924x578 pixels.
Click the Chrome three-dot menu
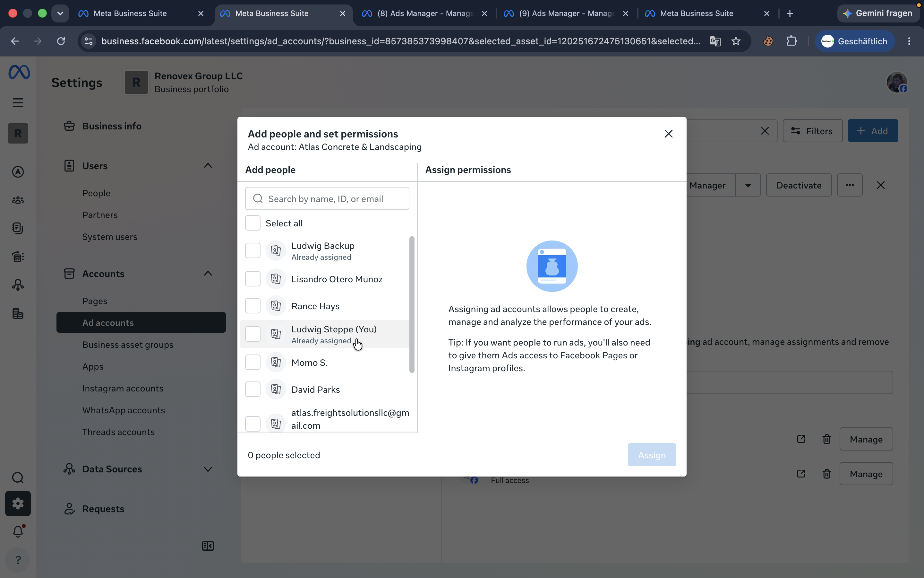(909, 41)
